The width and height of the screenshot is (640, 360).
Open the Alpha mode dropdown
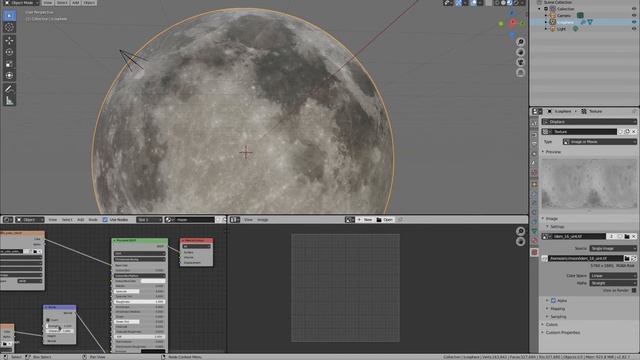click(x=613, y=283)
